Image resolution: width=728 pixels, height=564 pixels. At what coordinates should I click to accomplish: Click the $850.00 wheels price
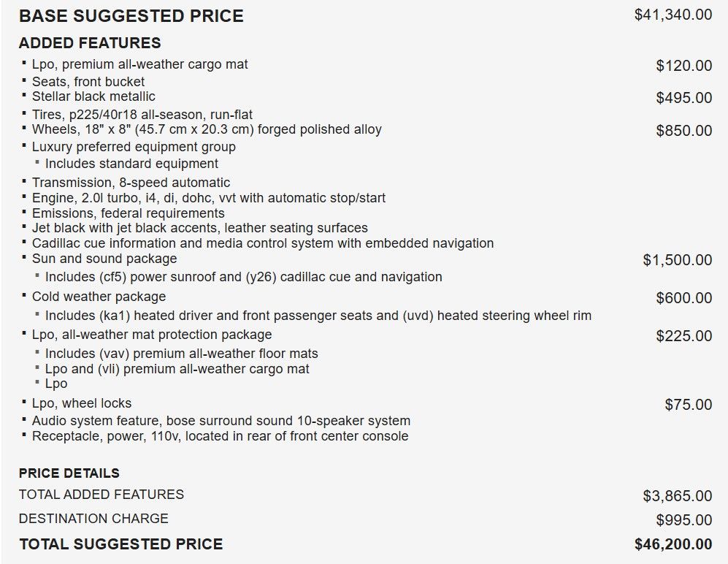pos(683,131)
